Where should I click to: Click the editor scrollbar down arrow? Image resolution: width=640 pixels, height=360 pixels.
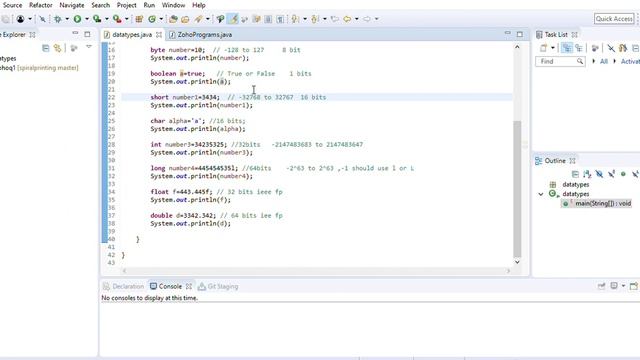[x=517, y=262]
